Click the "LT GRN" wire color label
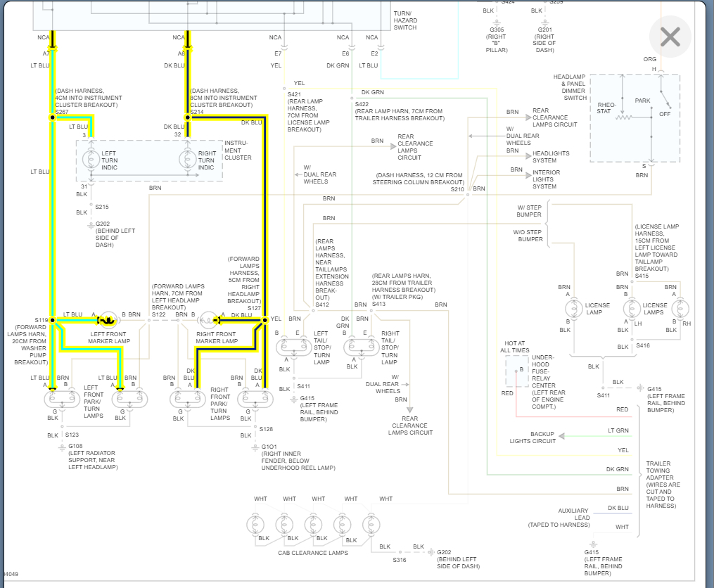714x588 pixels. click(618, 430)
